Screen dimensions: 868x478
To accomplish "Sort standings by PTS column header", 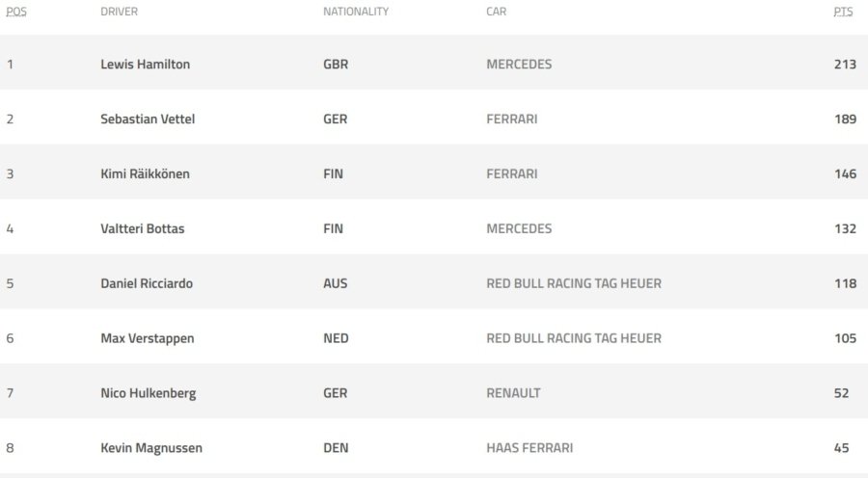I will 843,12.
